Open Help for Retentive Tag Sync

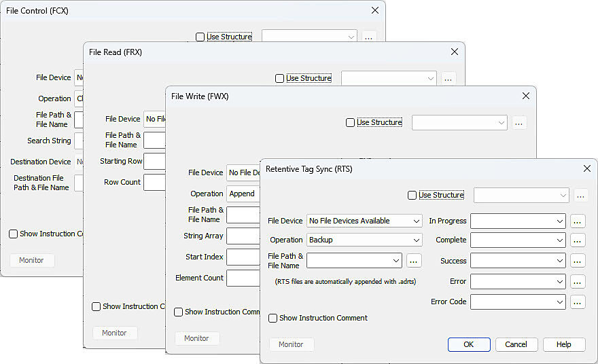pyautogui.click(x=563, y=344)
